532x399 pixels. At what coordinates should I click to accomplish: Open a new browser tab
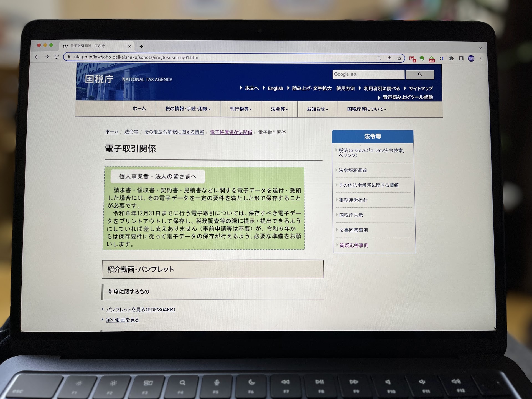tap(141, 47)
